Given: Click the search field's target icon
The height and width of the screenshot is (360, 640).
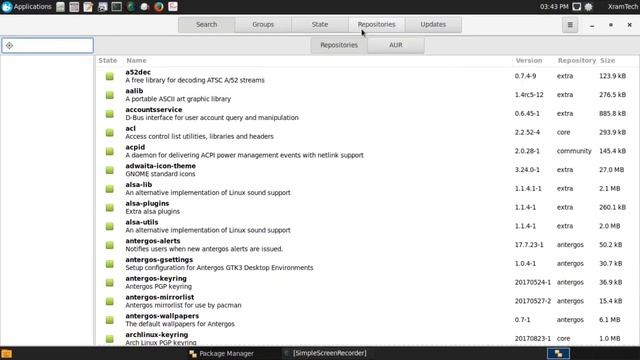Looking at the screenshot, I should [x=9, y=45].
